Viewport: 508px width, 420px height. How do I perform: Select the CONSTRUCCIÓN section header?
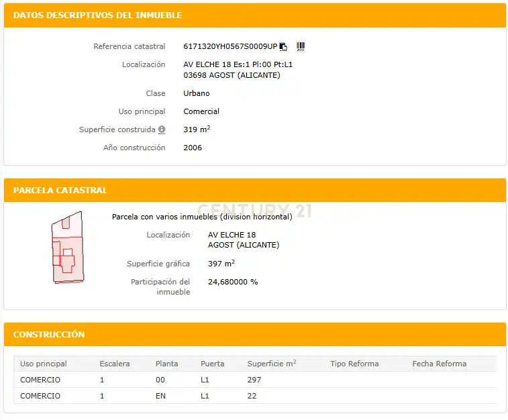[49, 334]
